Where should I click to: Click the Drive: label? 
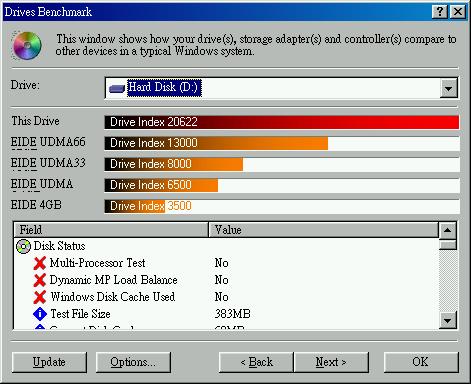[x=25, y=85]
